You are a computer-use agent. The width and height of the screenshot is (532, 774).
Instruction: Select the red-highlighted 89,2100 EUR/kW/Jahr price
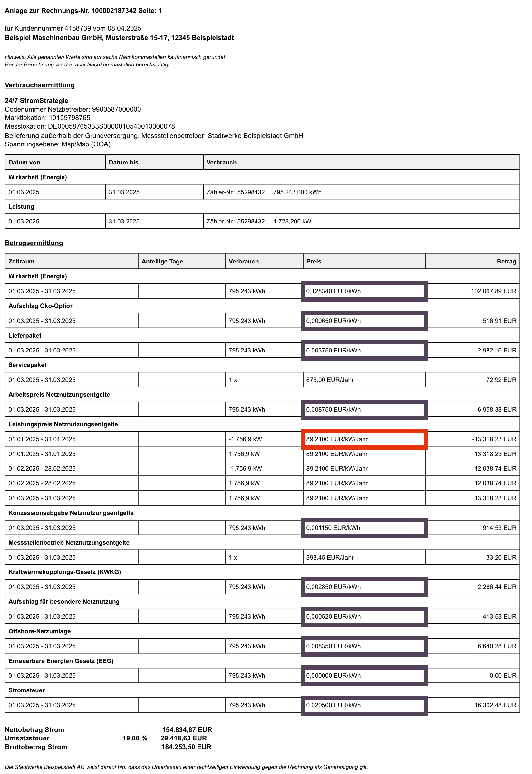point(364,439)
